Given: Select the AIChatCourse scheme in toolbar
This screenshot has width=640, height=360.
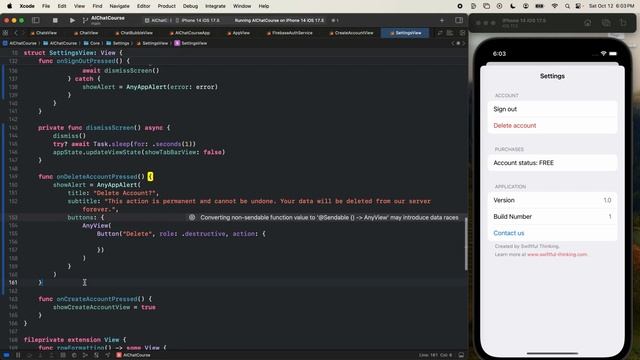Looking at the screenshot, I should pyautogui.click(x=156, y=20).
